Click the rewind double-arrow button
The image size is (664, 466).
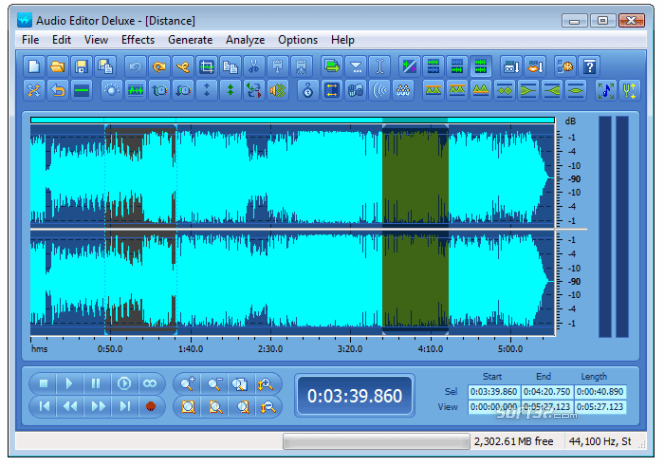click(70, 407)
